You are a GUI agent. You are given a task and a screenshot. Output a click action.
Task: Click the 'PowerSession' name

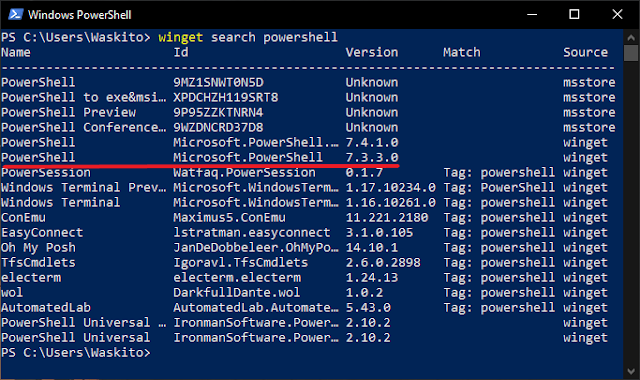tap(46, 173)
